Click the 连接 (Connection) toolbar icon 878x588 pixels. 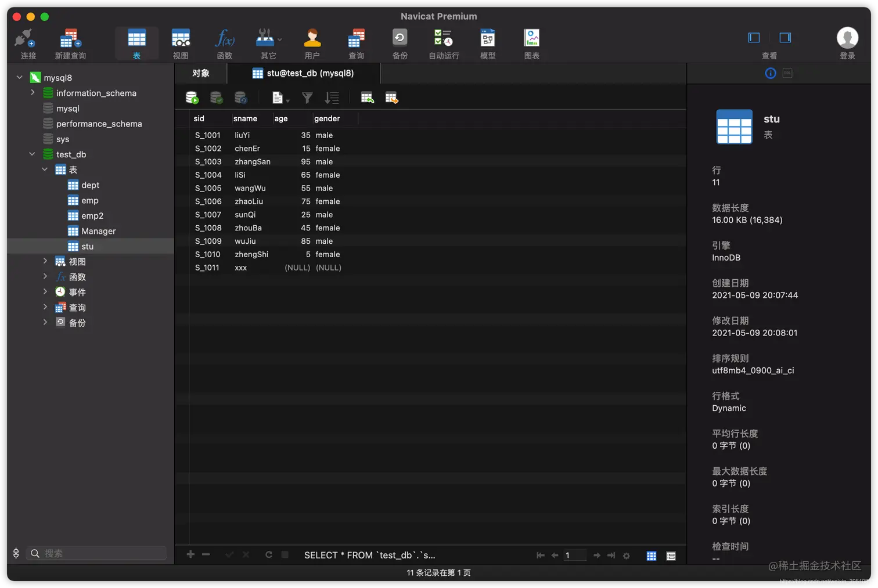click(x=25, y=38)
